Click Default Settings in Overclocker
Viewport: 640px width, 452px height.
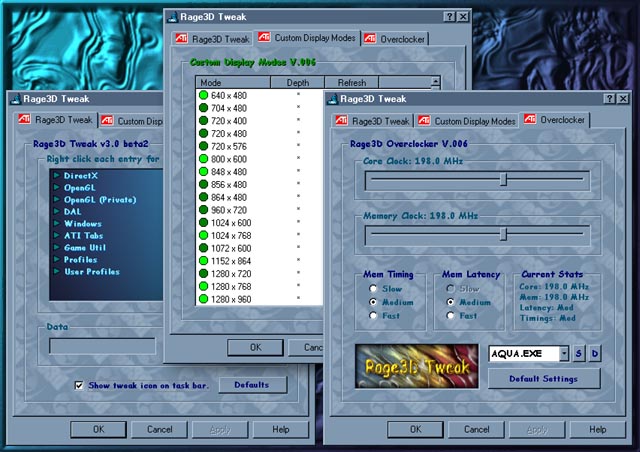click(x=544, y=379)
